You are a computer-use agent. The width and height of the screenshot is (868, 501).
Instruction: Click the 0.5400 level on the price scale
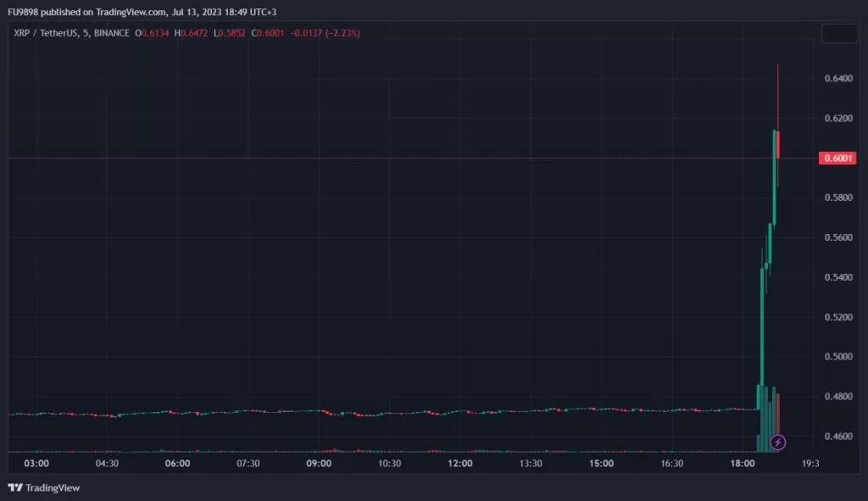click(x=838, y=278)
